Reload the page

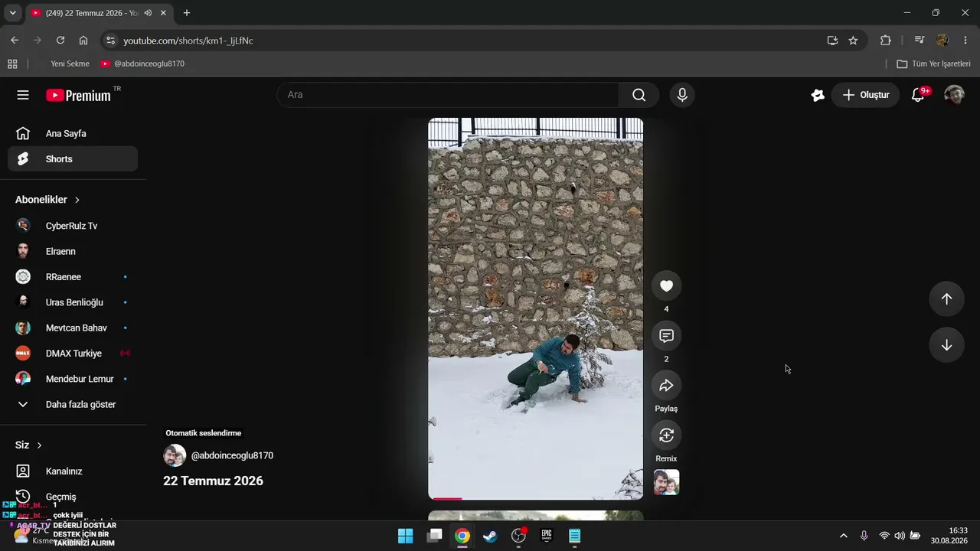(60, 41)
